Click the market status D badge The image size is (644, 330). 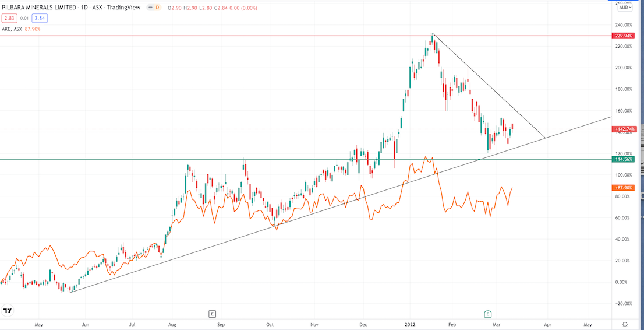pos(157,8)
